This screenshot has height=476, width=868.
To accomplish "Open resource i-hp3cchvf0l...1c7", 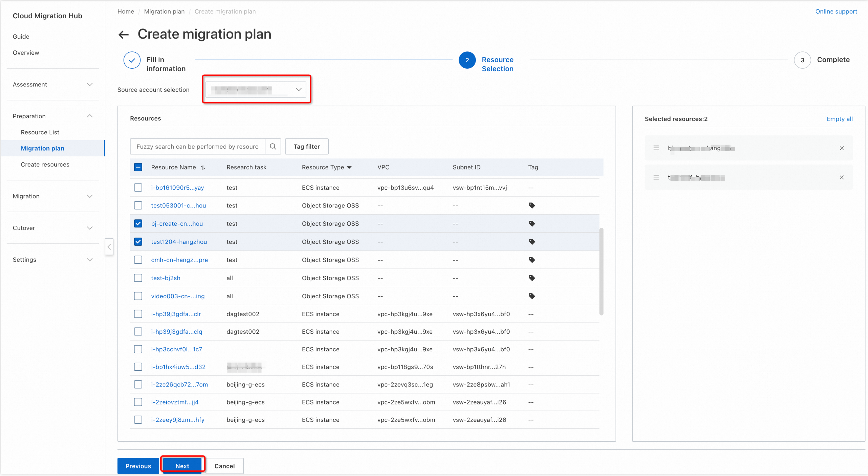I will [x=177, y=349].
